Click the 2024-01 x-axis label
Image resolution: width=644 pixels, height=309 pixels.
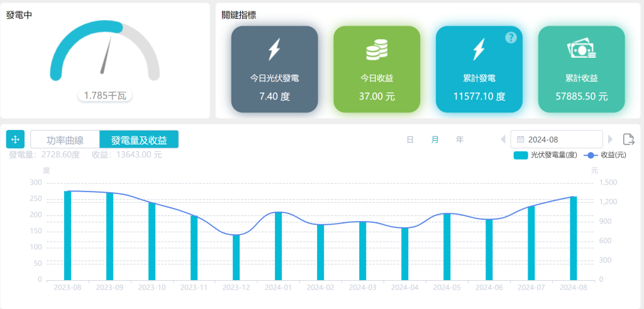(x=279, y=288)
